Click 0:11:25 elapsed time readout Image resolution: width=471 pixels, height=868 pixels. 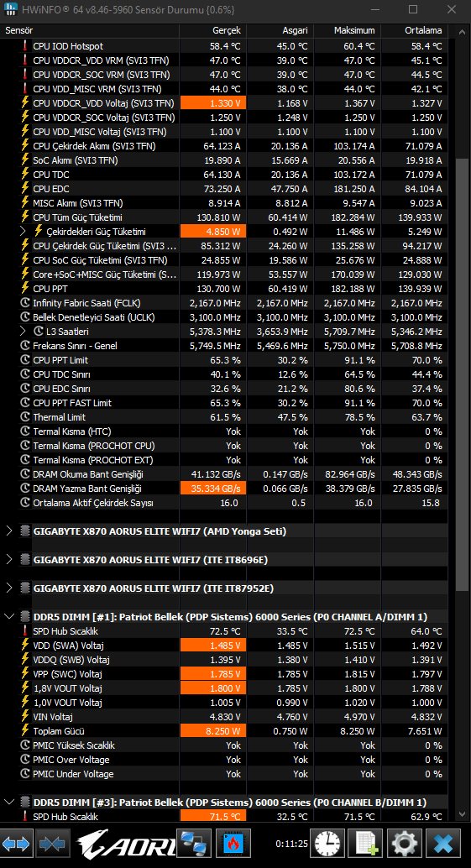290,844
